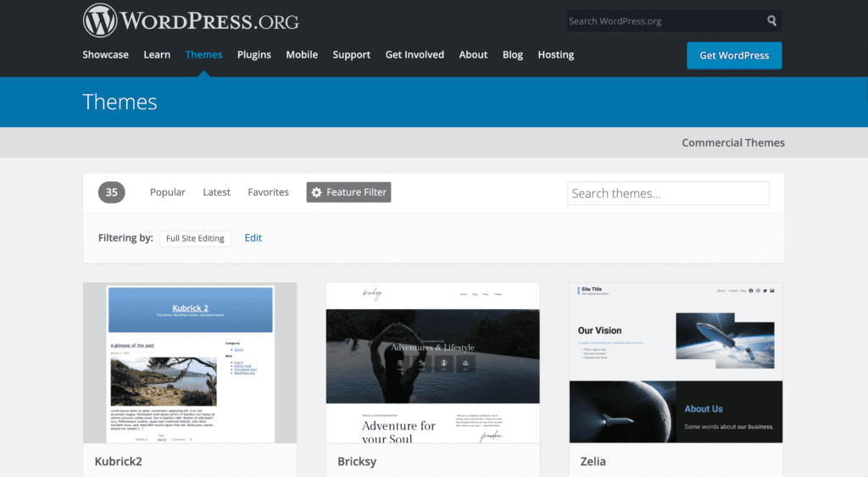868x477 pixels.
Task: Switch to the Favorites tab
Action: tap(268, 192)
